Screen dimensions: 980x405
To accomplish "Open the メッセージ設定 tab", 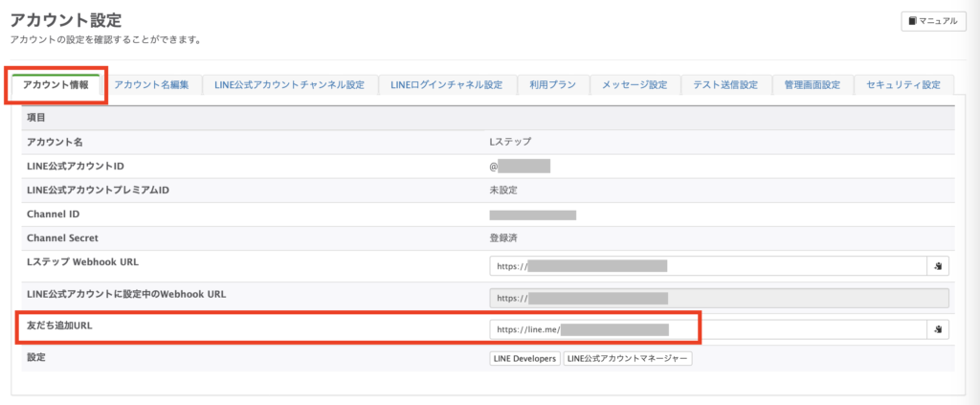I will (x=634, y=85).
